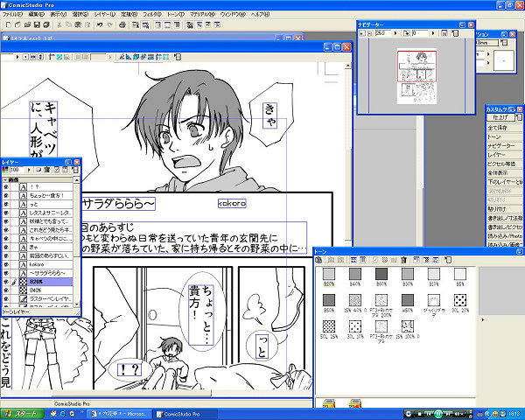Screen dimensions: 525x420
Task: Open the トーン(T) menu
Action: tap(176, 14)
